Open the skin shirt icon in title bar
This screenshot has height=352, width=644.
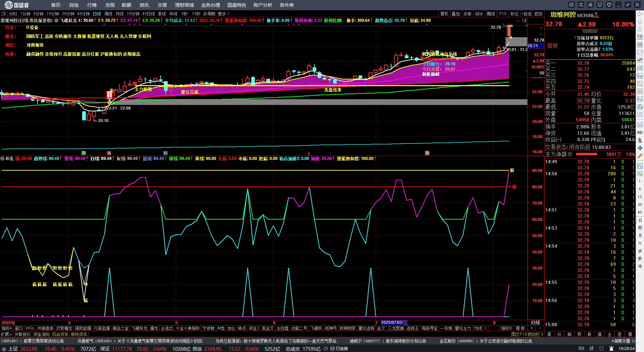click(x=609, y=5)
